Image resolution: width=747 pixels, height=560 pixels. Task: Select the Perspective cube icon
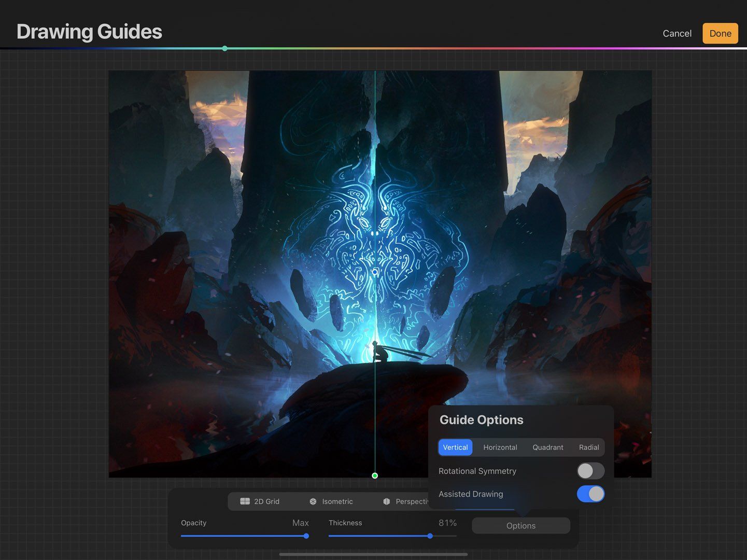pos(386,501)
